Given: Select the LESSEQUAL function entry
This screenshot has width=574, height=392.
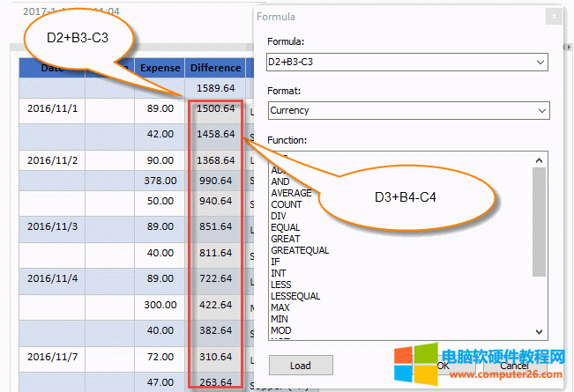Looking at the screenshot, I should click(x=295, y=296).
